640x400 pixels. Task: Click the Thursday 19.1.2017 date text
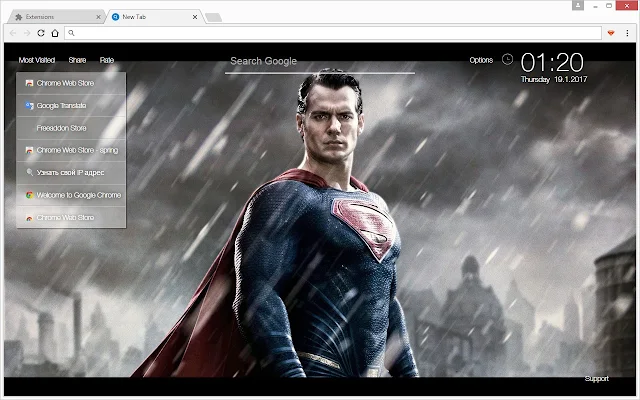554,79
